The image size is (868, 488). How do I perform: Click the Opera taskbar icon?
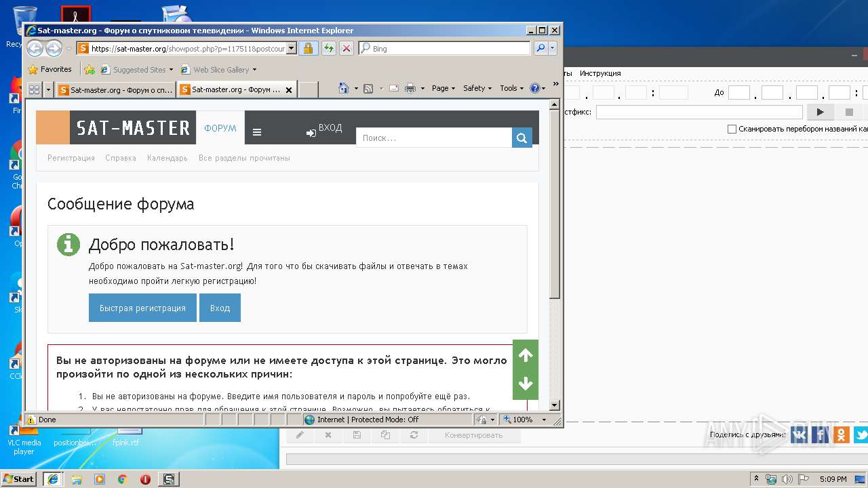pos(145,479)
